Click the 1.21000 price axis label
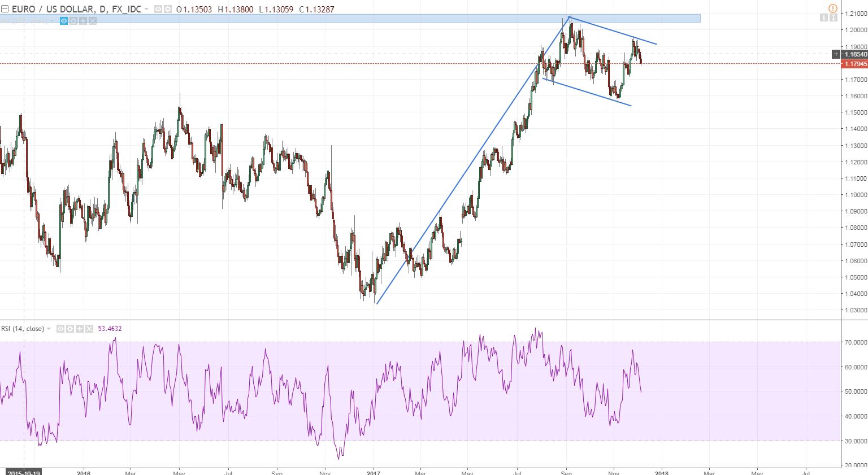 pos(856,14)
